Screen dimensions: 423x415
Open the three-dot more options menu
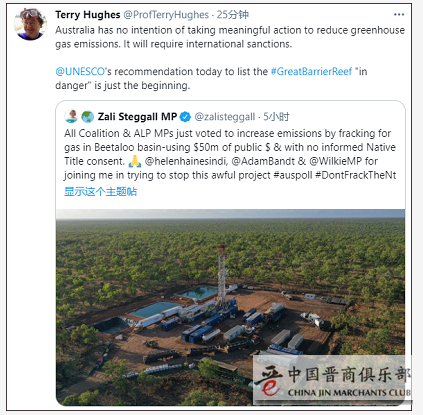[399, 15]
